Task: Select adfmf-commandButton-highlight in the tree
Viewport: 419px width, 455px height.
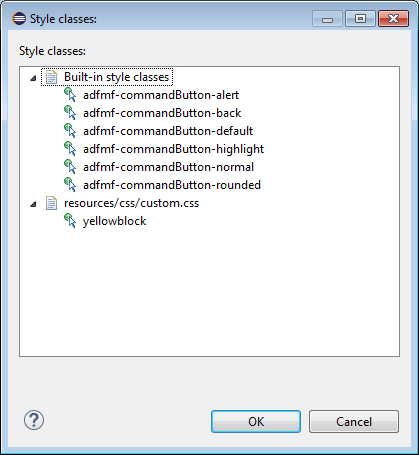Action: (x=173, y=149)
